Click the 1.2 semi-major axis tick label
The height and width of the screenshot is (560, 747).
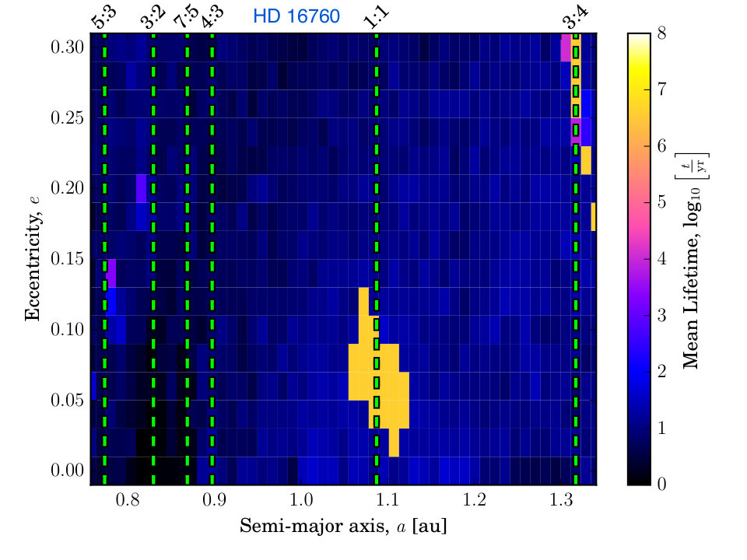[x=475, y=500]
